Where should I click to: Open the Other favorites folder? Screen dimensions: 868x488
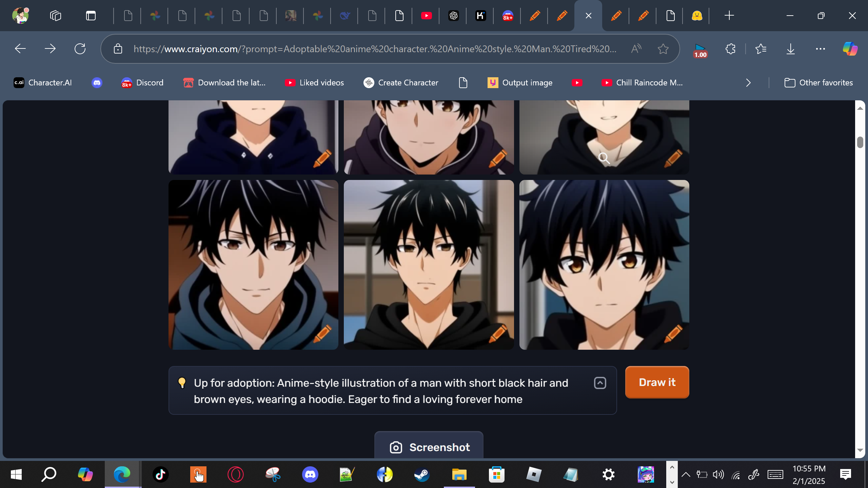pos(818,83)
